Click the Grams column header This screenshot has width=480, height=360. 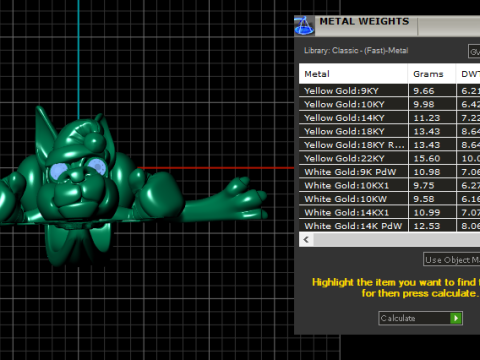[432, 74]
